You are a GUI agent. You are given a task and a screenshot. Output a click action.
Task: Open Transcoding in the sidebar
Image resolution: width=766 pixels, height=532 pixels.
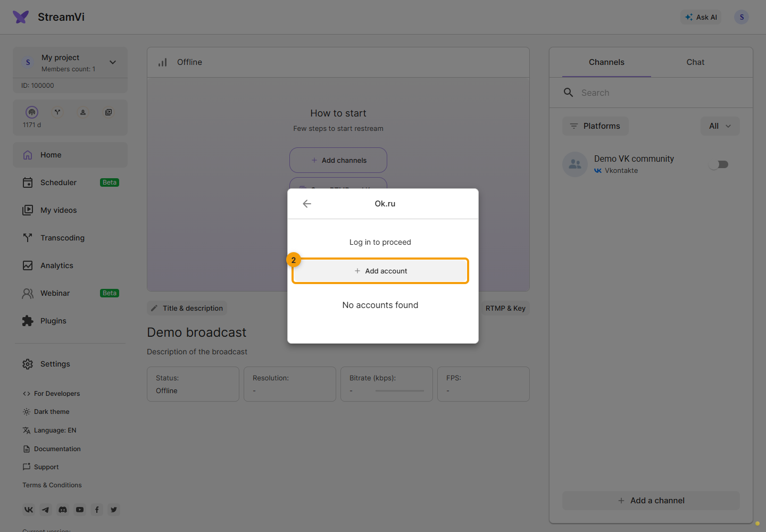(70, 238)
